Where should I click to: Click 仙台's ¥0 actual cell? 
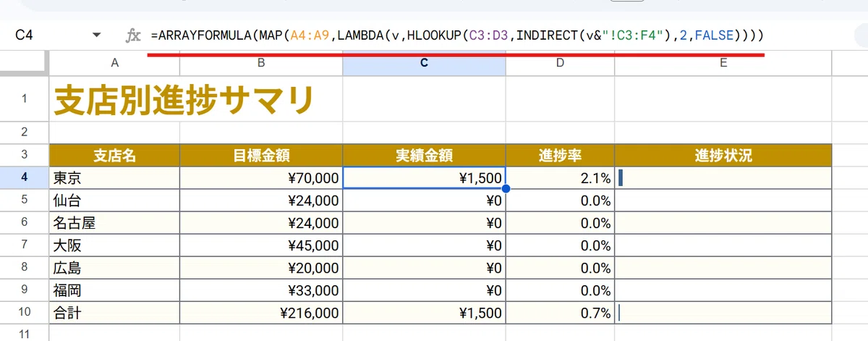pos(425,200)
